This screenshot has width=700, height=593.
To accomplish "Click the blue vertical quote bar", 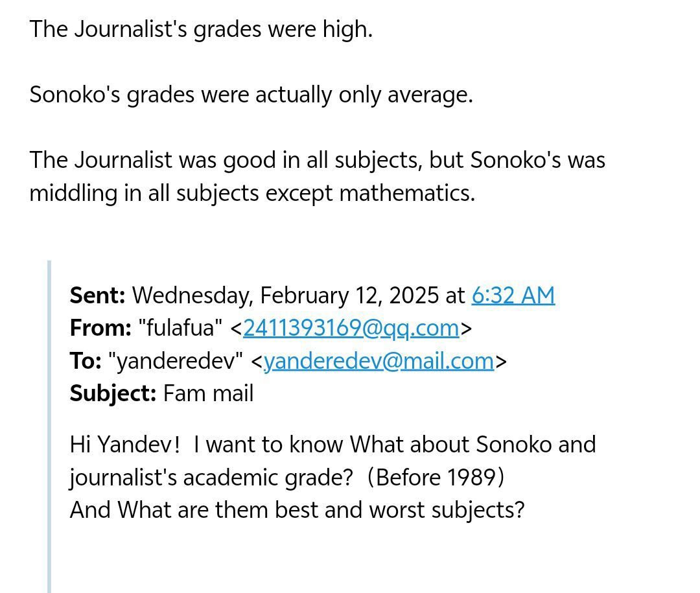I will 49,426.
